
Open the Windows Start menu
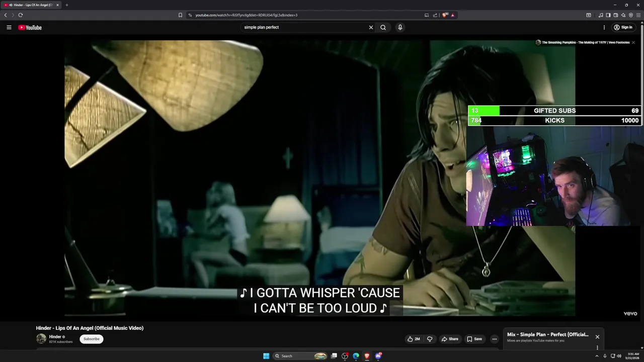point(266,356)
